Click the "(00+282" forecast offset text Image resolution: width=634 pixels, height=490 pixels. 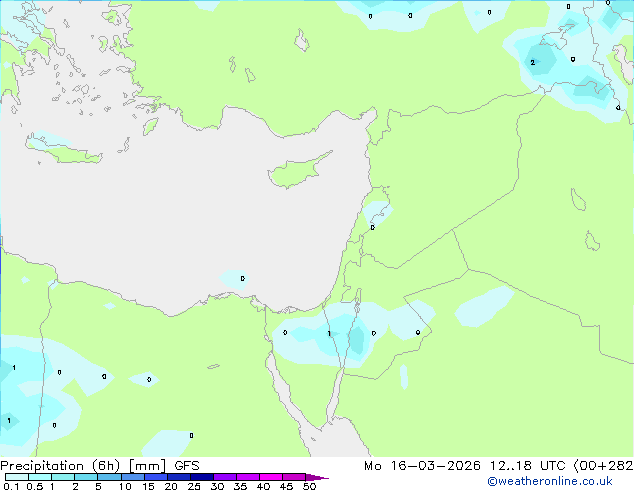[x=604, y=466]
